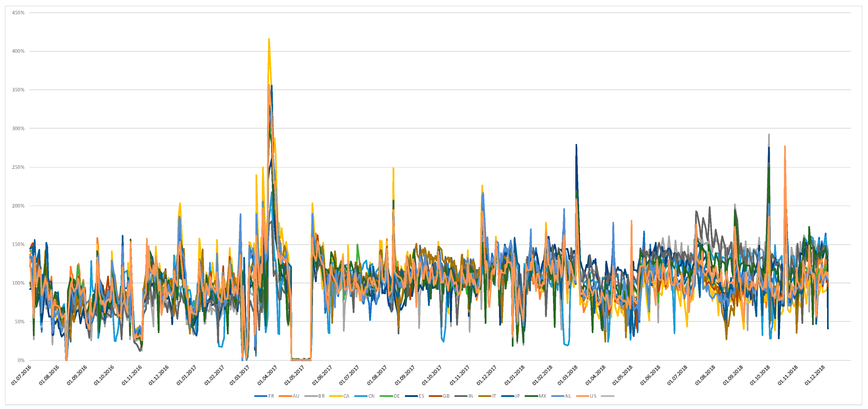Select the NL legend label

pyautogui.click(x=568, y=396)
